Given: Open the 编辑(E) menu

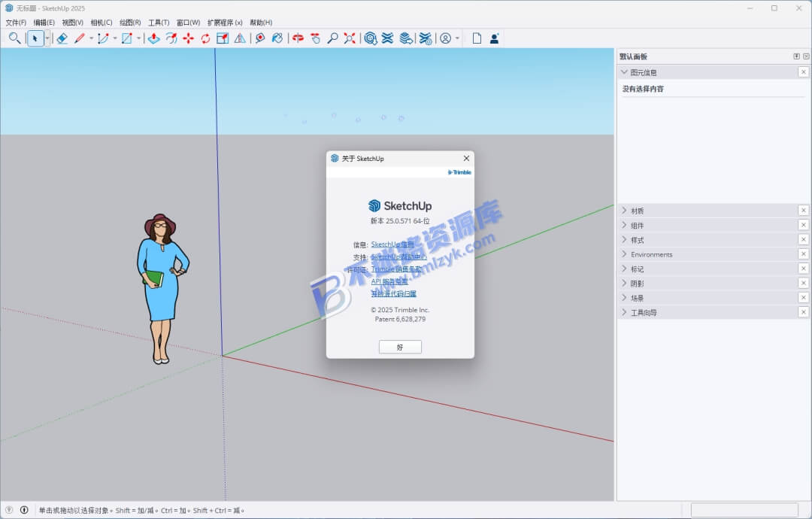Looking at the screenshot, I should tap(44, 23).
